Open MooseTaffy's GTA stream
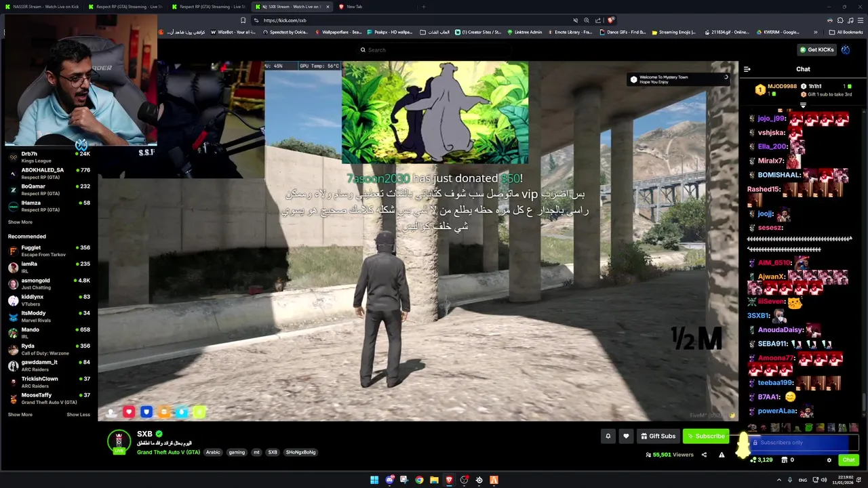 coord(49,399)
